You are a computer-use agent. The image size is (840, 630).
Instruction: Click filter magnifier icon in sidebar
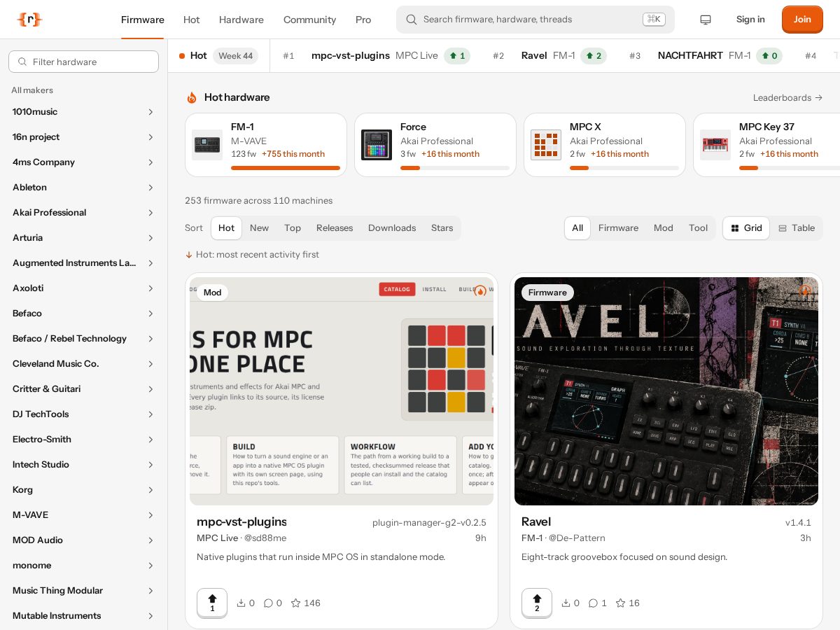click(x=22, y=62)
